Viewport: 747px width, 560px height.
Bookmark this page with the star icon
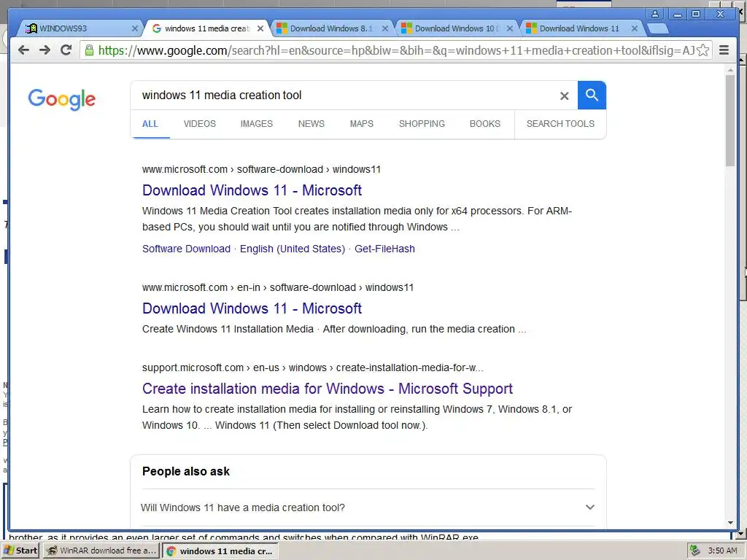click(703, 50)
